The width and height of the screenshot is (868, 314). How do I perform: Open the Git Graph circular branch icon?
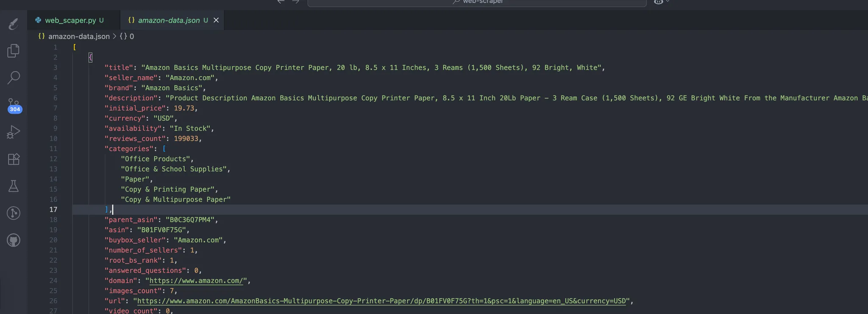click(x=14, y=213)
